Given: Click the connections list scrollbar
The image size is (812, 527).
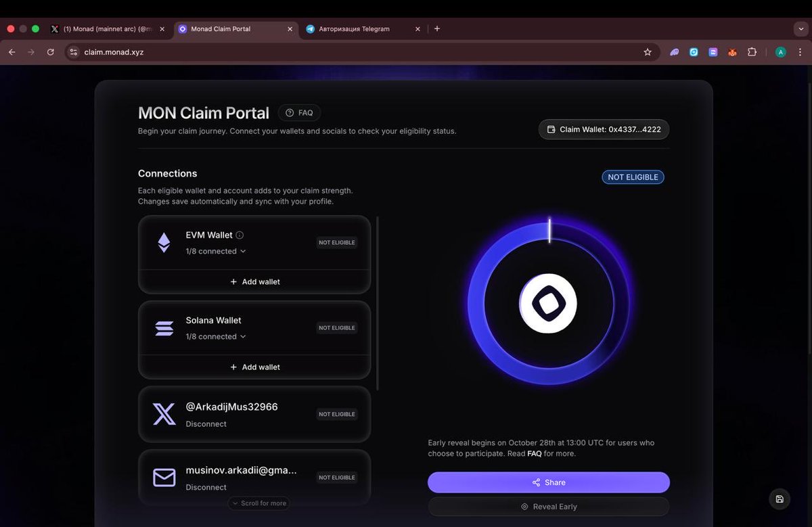Looking at the screenshot, I should tap(378, 303).
